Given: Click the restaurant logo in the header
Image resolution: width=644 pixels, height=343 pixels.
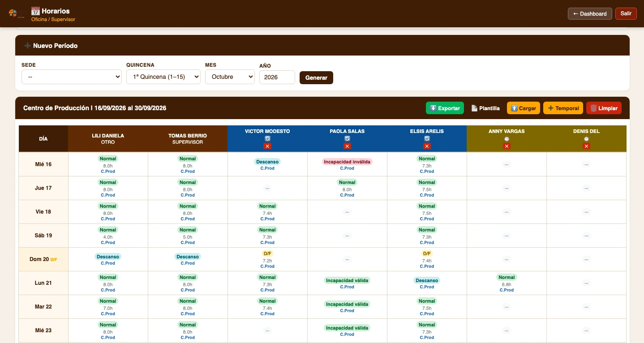Looking at the screenshot, I should coord(16,13).
